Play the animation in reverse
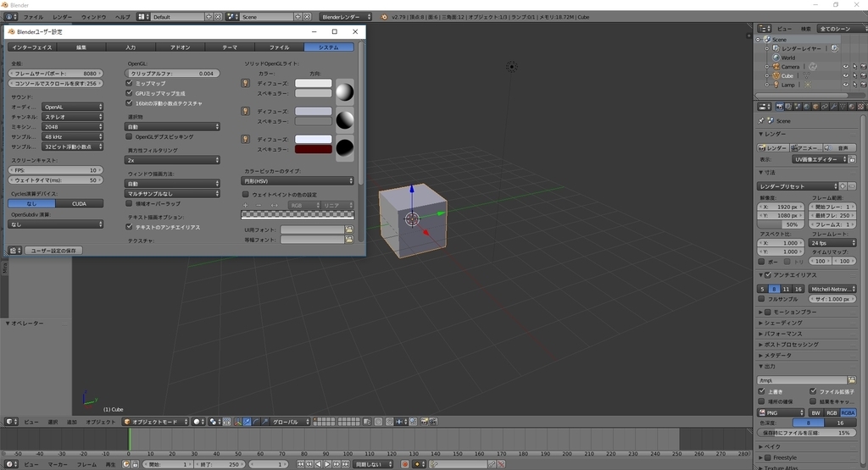This screenshot has height=470, width=868. point(319,464)
